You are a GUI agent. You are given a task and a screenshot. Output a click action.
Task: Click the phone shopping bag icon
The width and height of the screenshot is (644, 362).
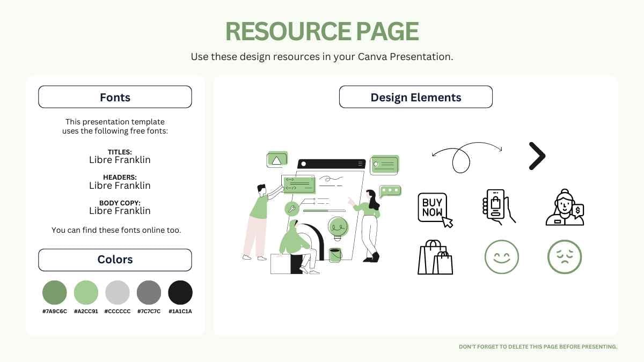pyautogui.click(x=499, y=206)
